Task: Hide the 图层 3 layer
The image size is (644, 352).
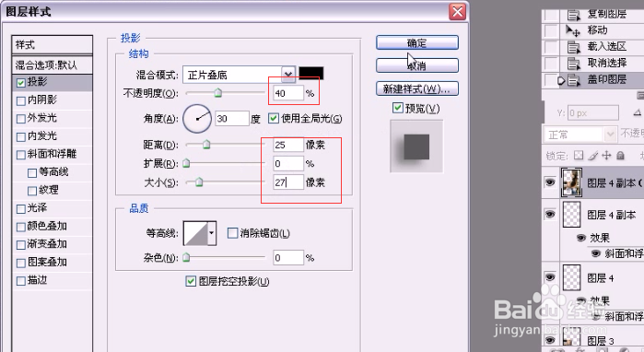Action: pyautogui.click(x=550, y=340)
